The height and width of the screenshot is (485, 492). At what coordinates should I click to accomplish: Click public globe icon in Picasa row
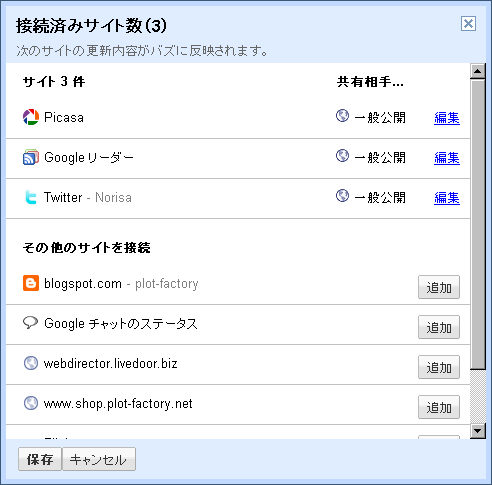(342, 116)
